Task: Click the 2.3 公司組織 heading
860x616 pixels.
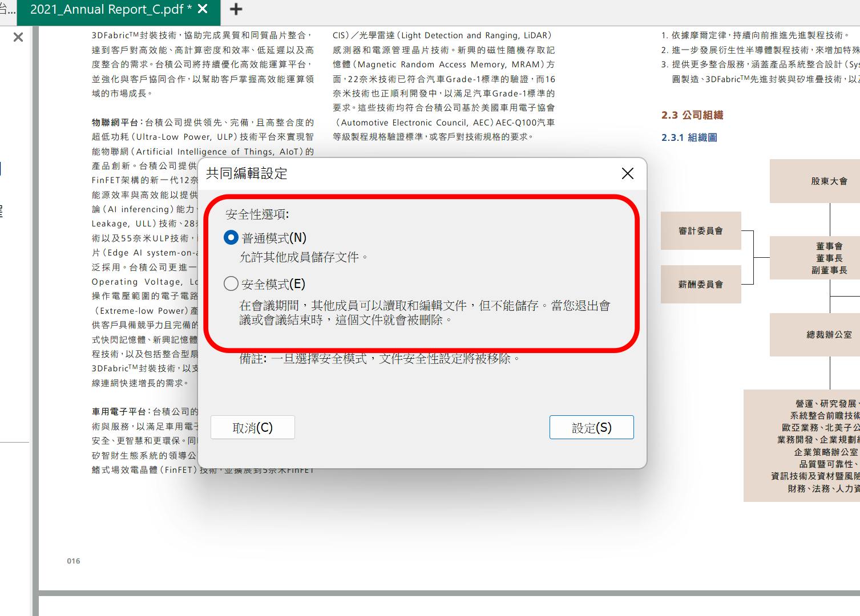Action: 692,115
